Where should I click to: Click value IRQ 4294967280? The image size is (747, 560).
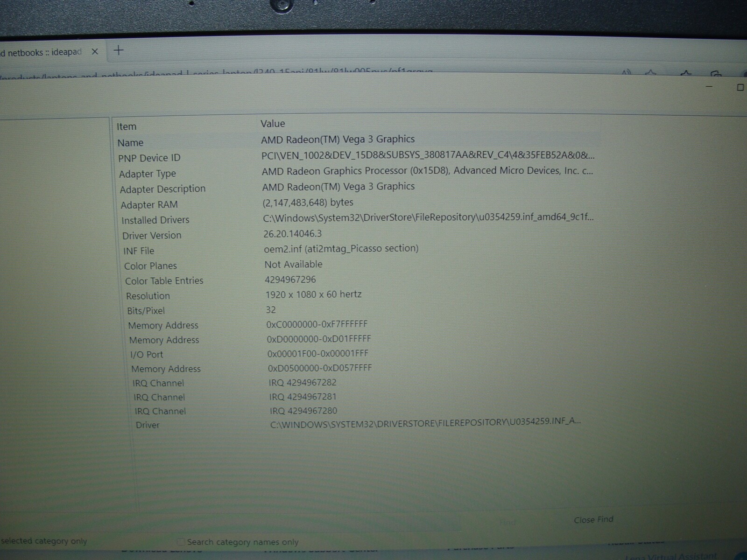point(303,411)
